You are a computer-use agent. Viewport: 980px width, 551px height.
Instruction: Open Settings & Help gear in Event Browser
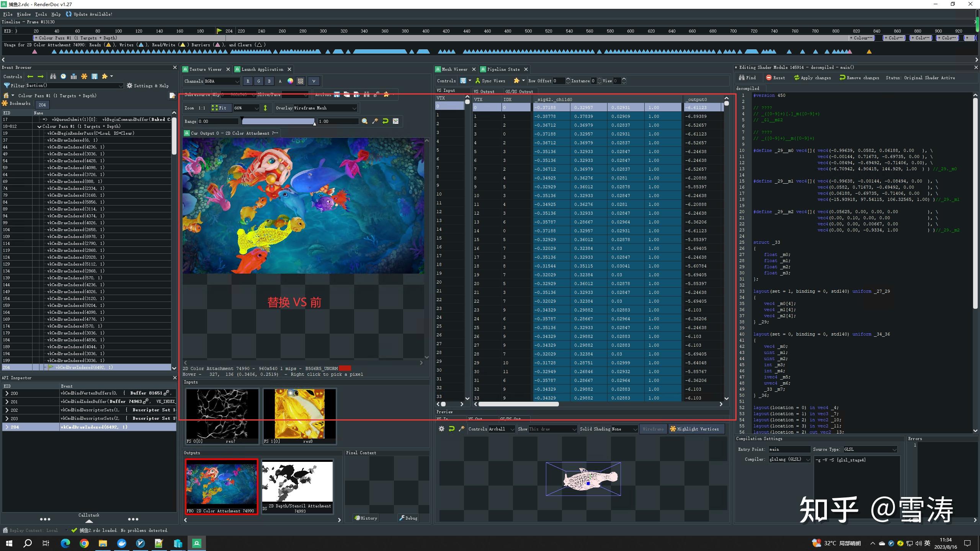coord(148,86)
